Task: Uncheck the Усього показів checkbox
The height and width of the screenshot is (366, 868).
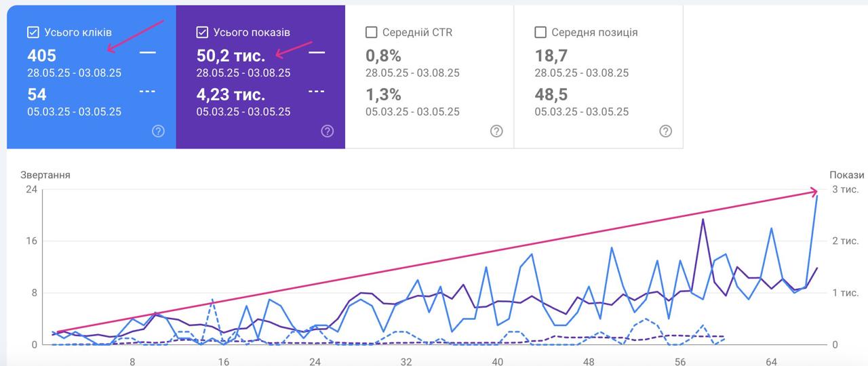Action: pyautogui.click(x=202, y=32)
